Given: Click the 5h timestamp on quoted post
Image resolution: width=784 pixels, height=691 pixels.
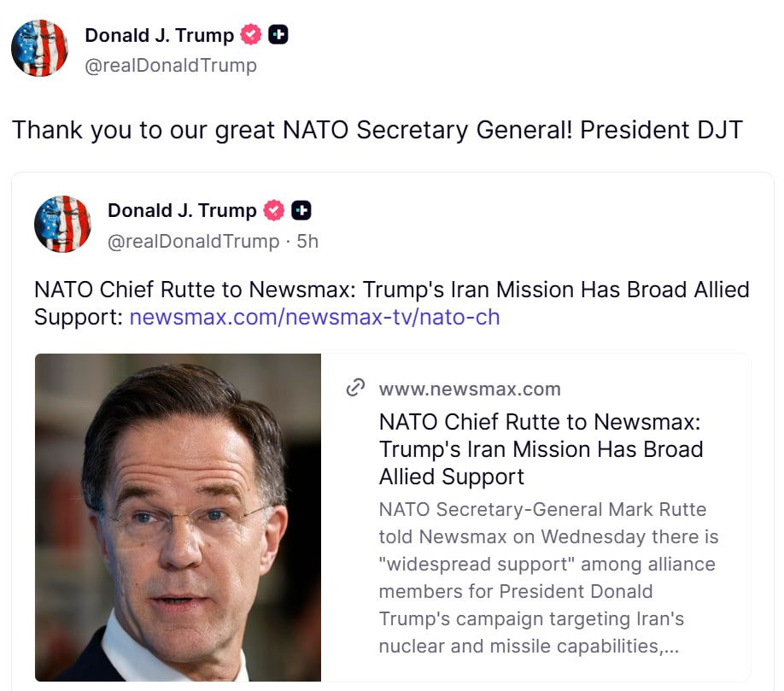Looking at the screenshot, I should 307,241.
